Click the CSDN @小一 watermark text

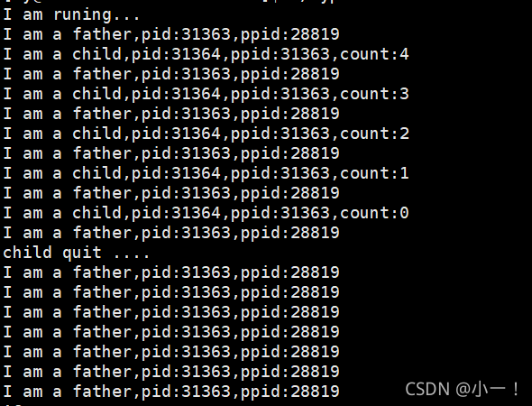462,389
